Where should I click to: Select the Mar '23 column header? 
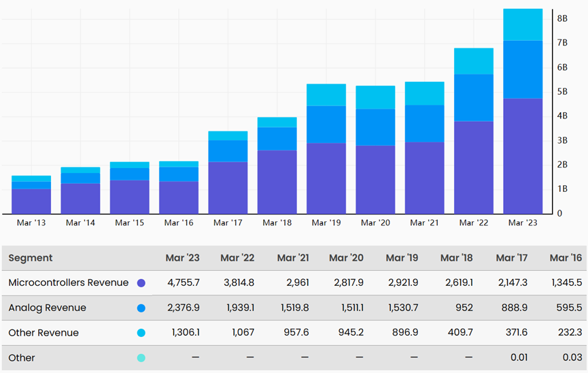(x=183, y=258)
